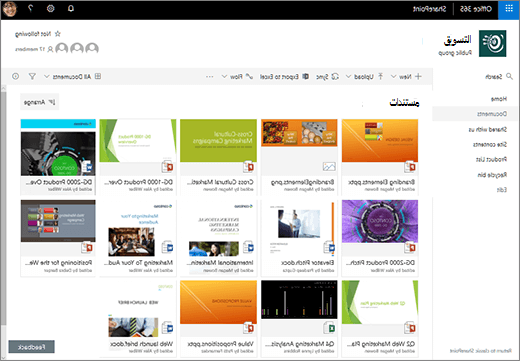The height and width of the screenshot is (361, 520).
Task: Click the Web launch brief.docx file name
Action: (141, 343)
